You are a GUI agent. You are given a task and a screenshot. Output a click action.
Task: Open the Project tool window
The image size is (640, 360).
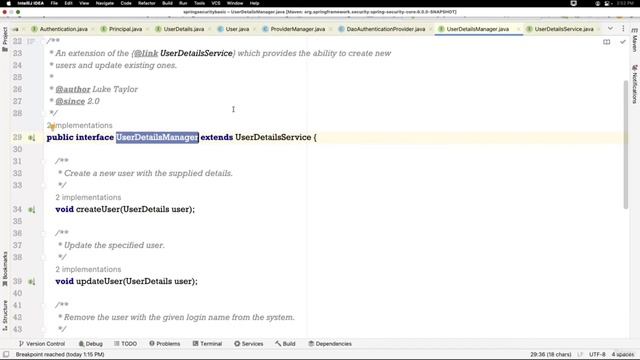(5, 39)
